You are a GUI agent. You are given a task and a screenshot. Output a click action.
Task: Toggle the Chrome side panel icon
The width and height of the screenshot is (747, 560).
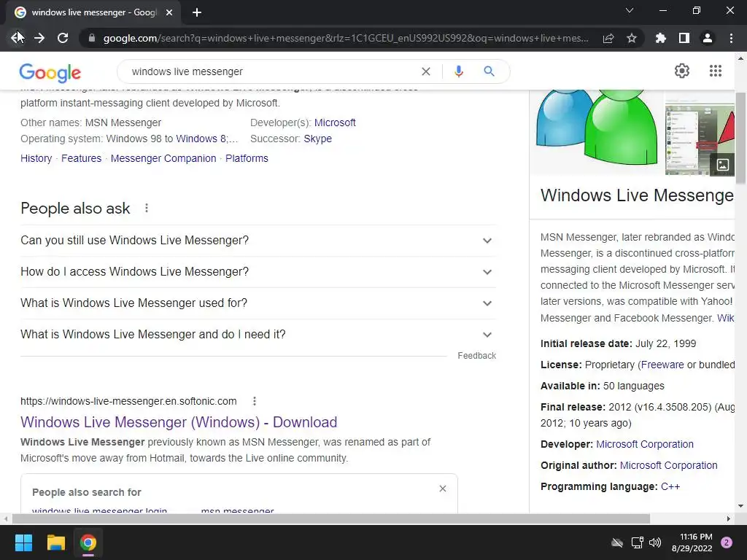[684, 38]
